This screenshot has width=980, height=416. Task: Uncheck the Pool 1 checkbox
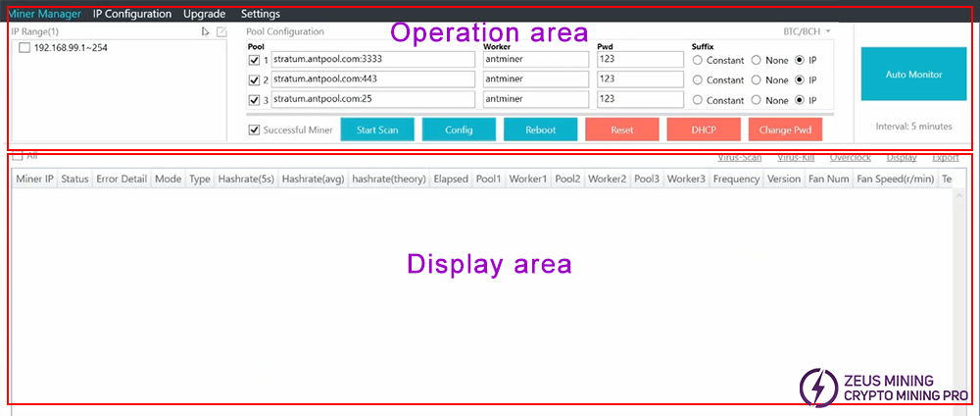click(x=254, y=60)
